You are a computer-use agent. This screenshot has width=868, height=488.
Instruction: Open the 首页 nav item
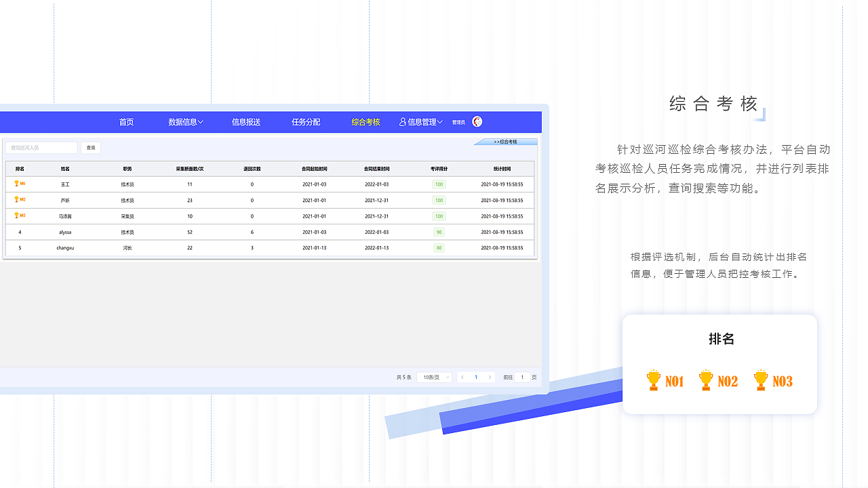coord(126,122)
